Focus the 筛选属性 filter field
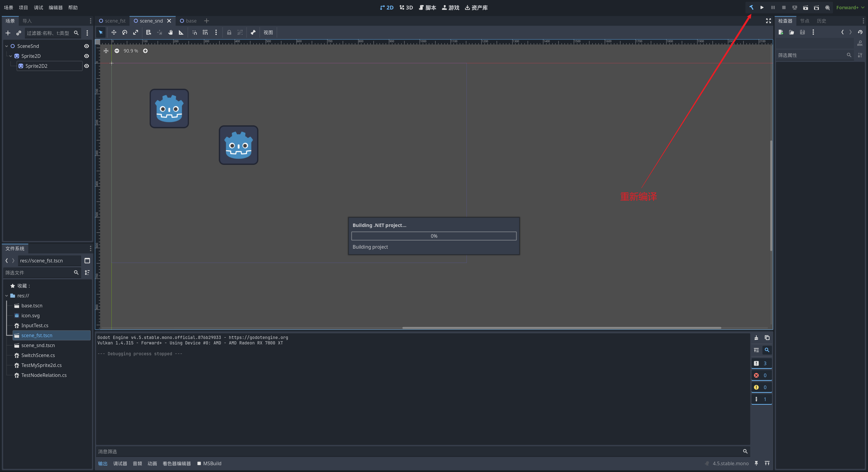Screen dimensions: 868x472 click(815, 55)
